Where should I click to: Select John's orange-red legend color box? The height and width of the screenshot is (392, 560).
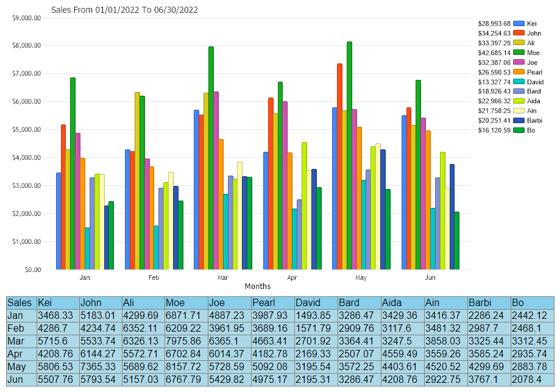[519, 33]
